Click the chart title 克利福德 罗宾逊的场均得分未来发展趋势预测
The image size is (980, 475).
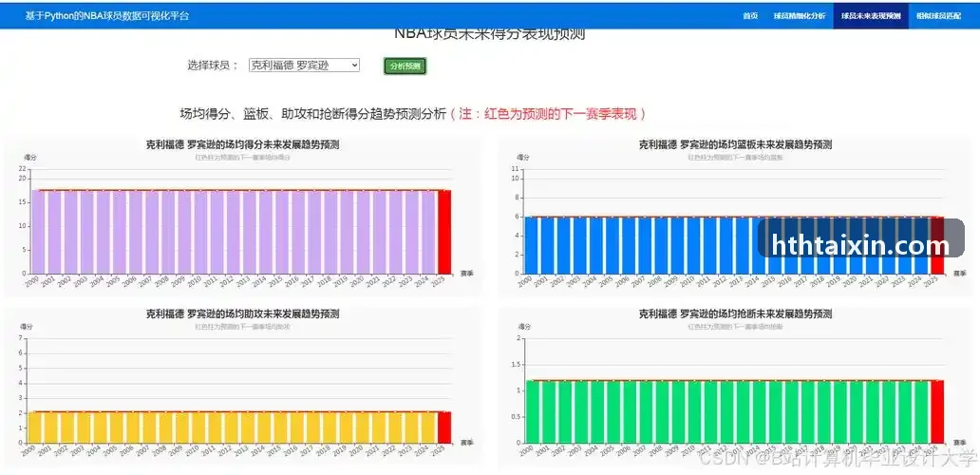pyautogui.click(x=242, y=145)
